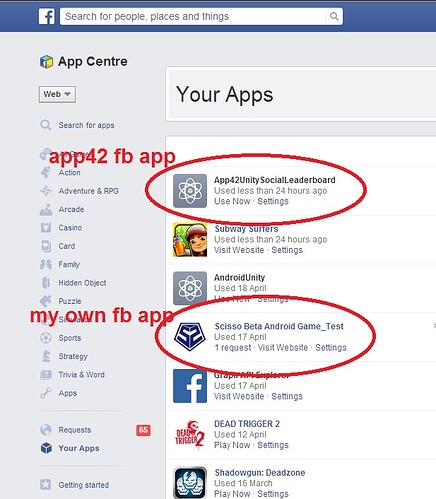Open the Hidden Object category
The width and height of the screenshot is (436, 499).
[82, 283]
